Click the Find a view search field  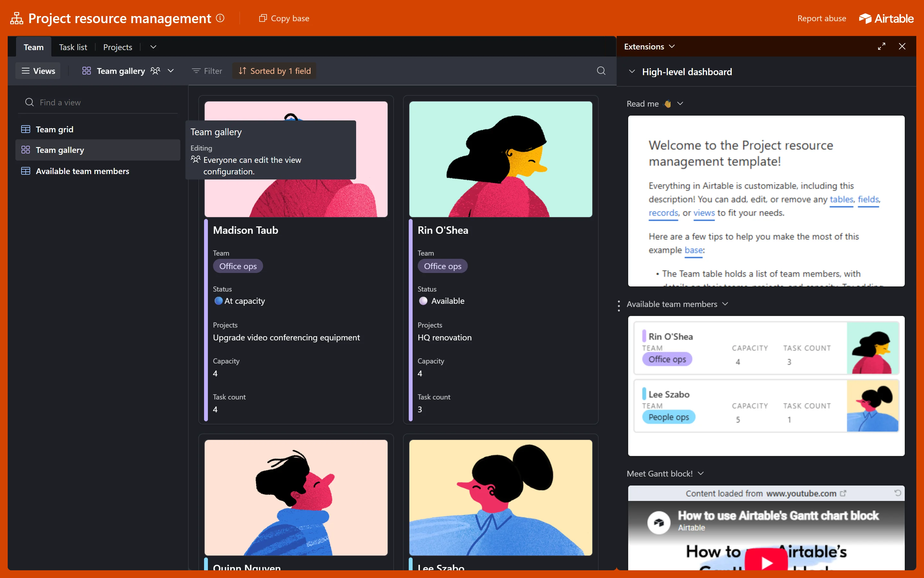[98, 102]
